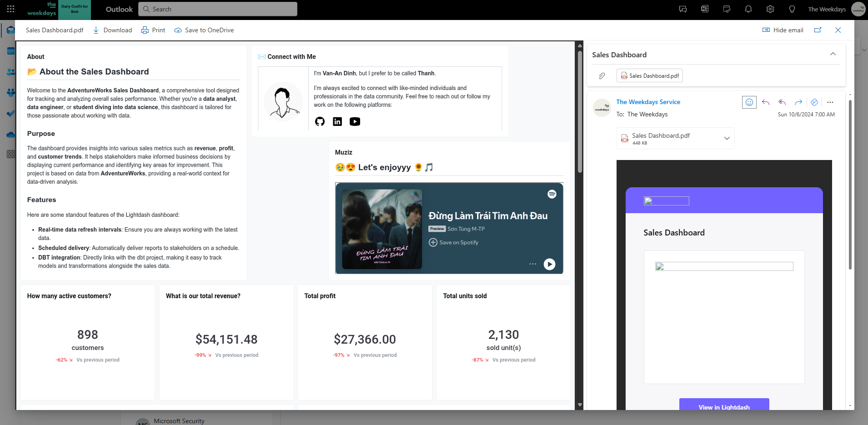Viewport: 868px width, 425px height.
Task: Click the lightbulb tips icon
Action: 792,9
